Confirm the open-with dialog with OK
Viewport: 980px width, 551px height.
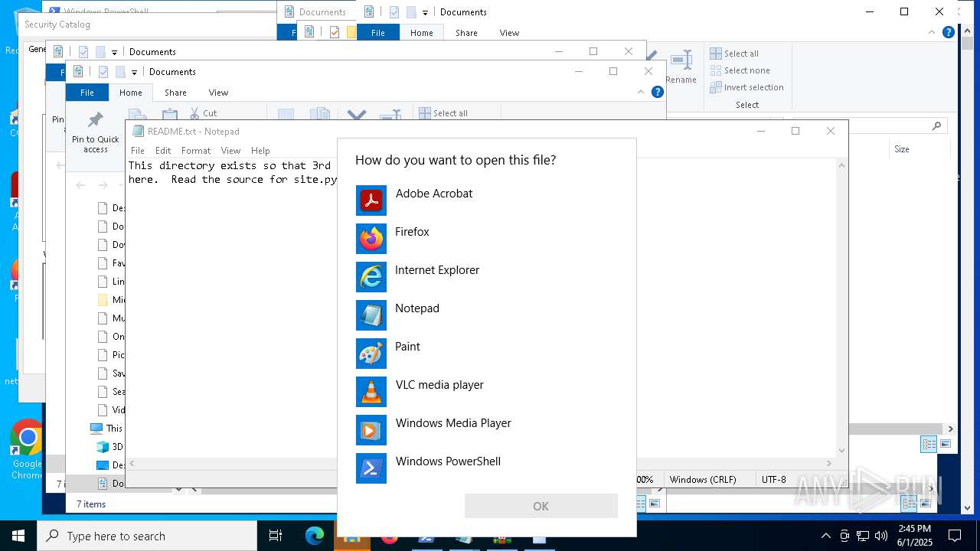(x=541, y=506)
